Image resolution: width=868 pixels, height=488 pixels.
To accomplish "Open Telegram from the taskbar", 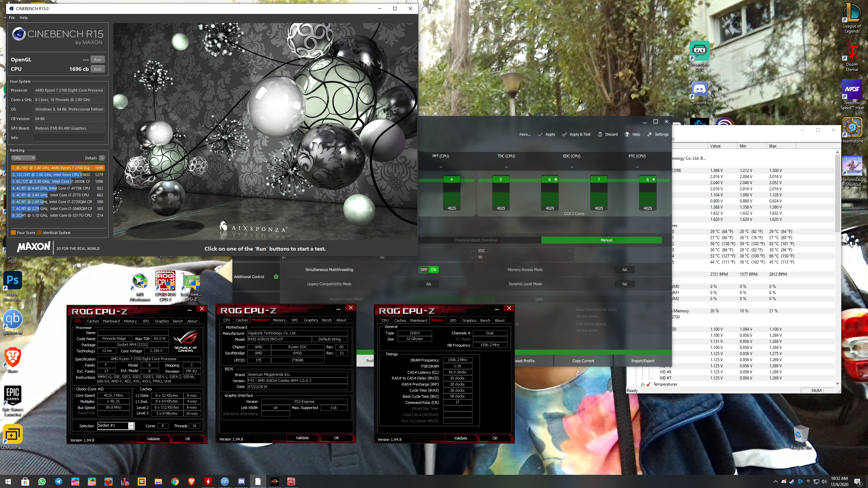I will tap(59, 481).
